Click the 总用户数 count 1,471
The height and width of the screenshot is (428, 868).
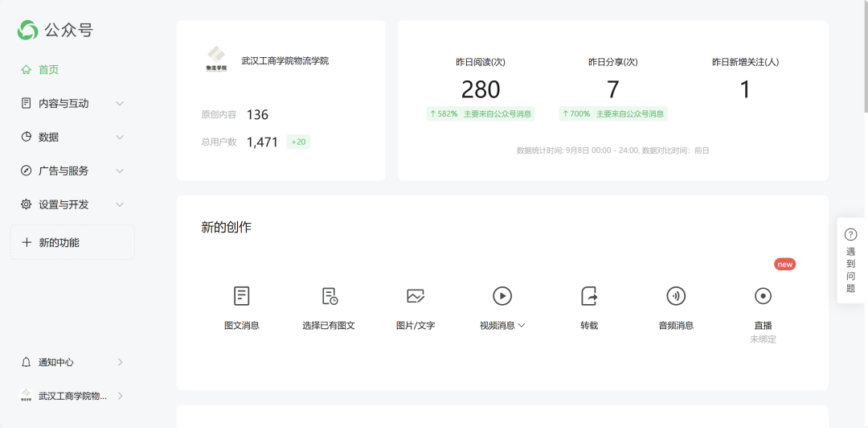[262, 142]
